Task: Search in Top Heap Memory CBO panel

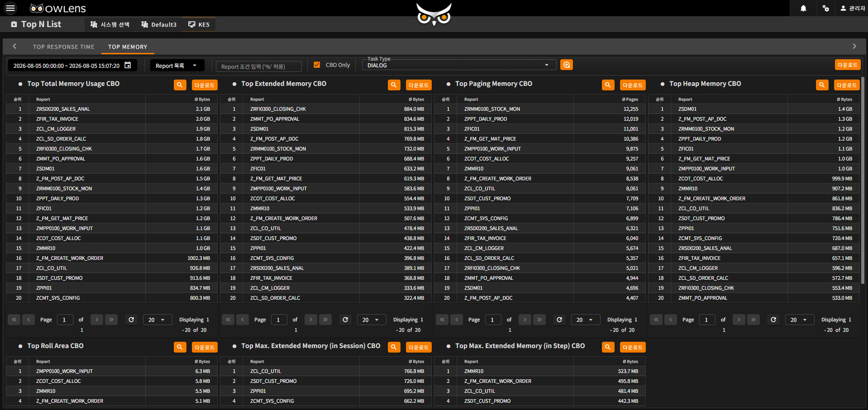Action: 822,85
